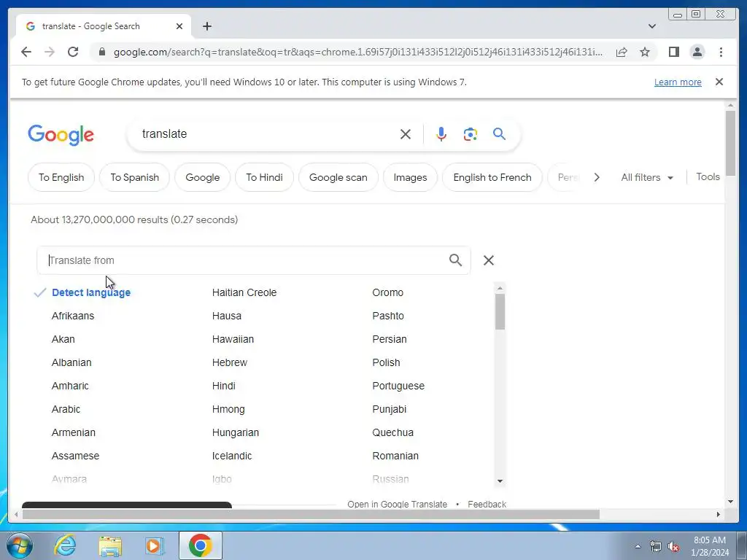747x560 pixels.
Task: Submit search using the blue magnifier
Action: point(499,134)
